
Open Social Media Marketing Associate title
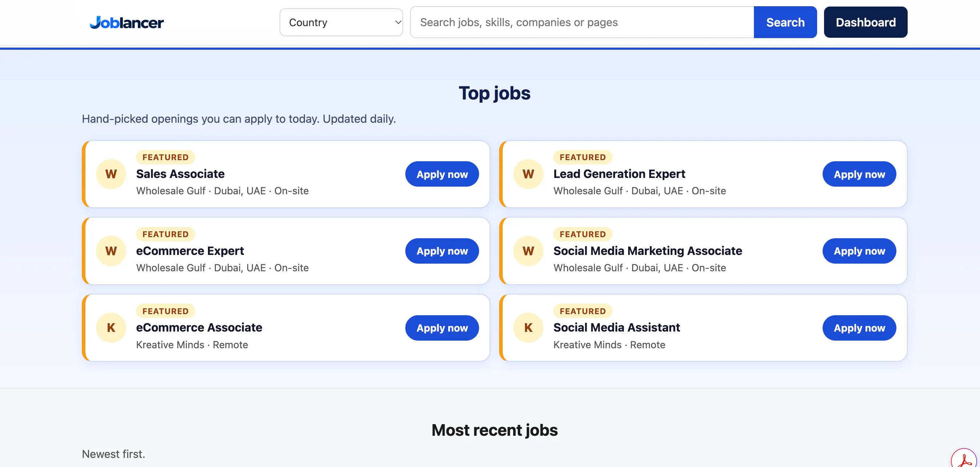(647, 251)
